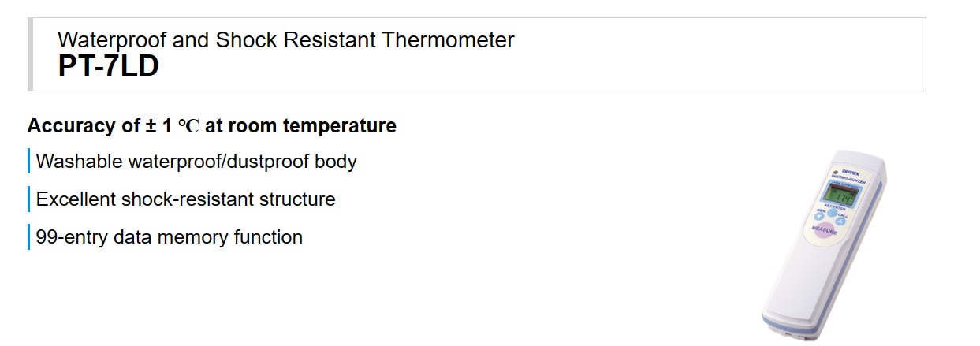The width and height of the screenshot is (980, 346).
Task: Click the OPTEX logo on thermometer
Action: pos(851,173)
